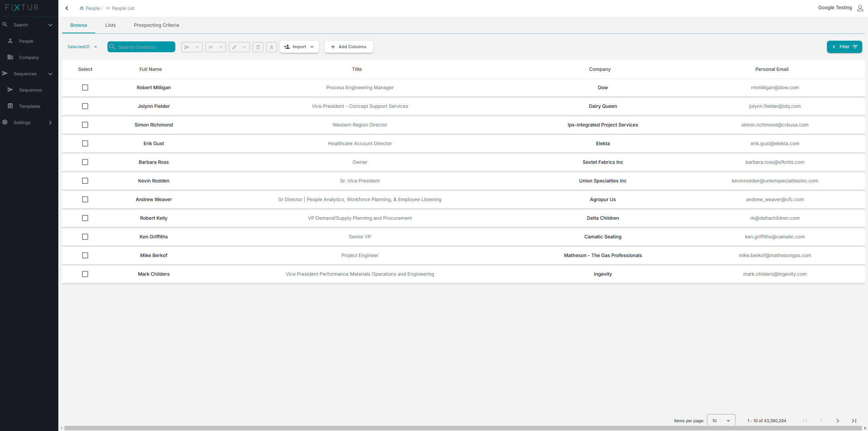Open Templates in the sidebar
This screenshot has width=868, height=431.
click(29, 106)
